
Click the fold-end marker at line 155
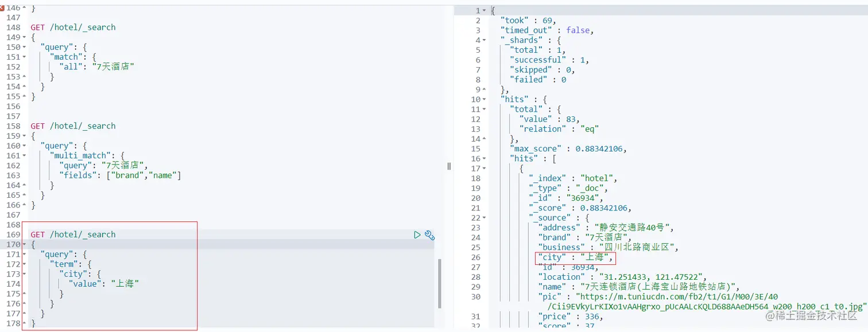pyautogui.click(x=24, y=96)
